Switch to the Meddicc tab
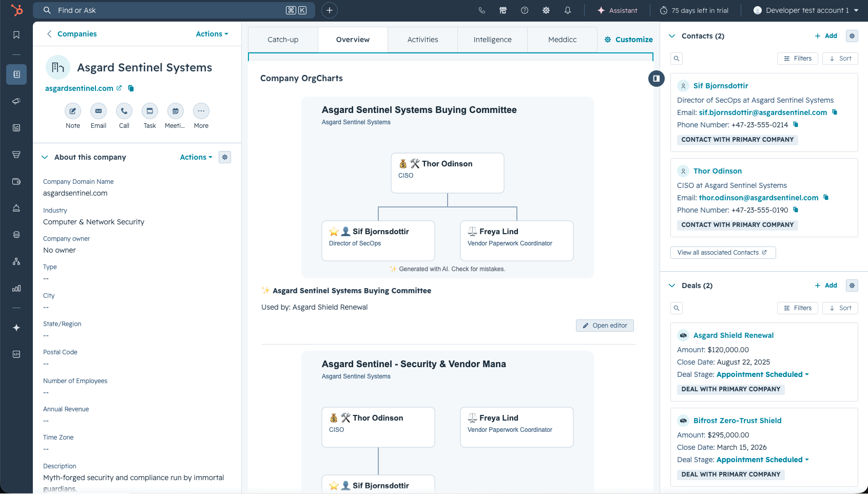868x494 pixels. [x=562, y=40]
